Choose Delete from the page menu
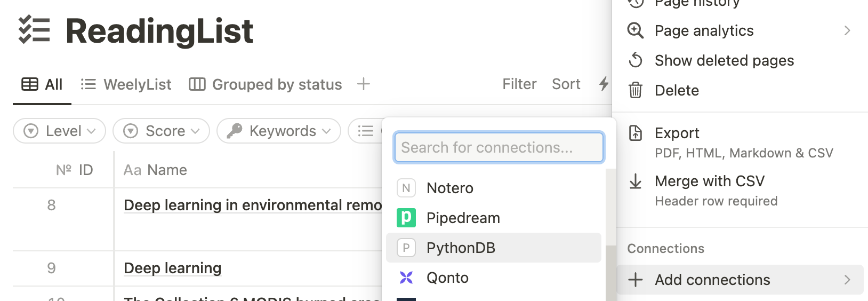Screen dimensions: 868x301 740,90
